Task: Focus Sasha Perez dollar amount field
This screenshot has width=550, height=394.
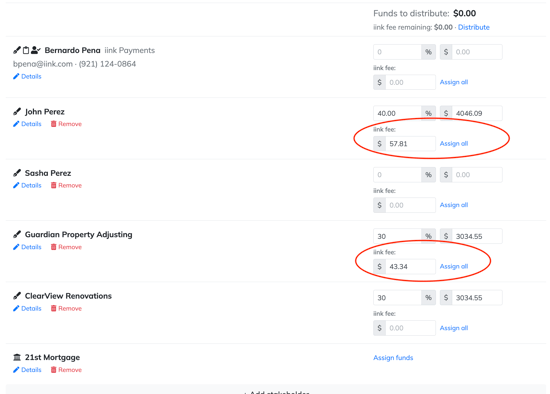Action: pyautogui.click(x=477, y=175)
